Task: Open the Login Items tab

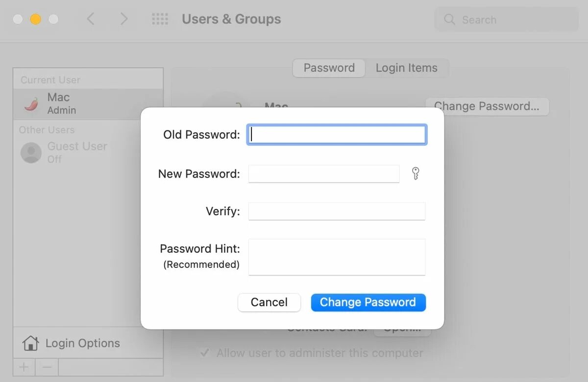Action: tap(406, 68)
